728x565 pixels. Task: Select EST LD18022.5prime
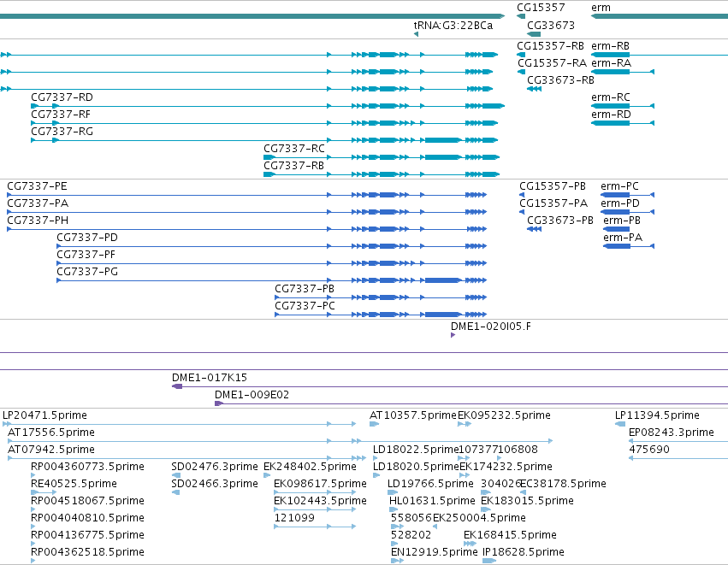[x=416, y=450]
